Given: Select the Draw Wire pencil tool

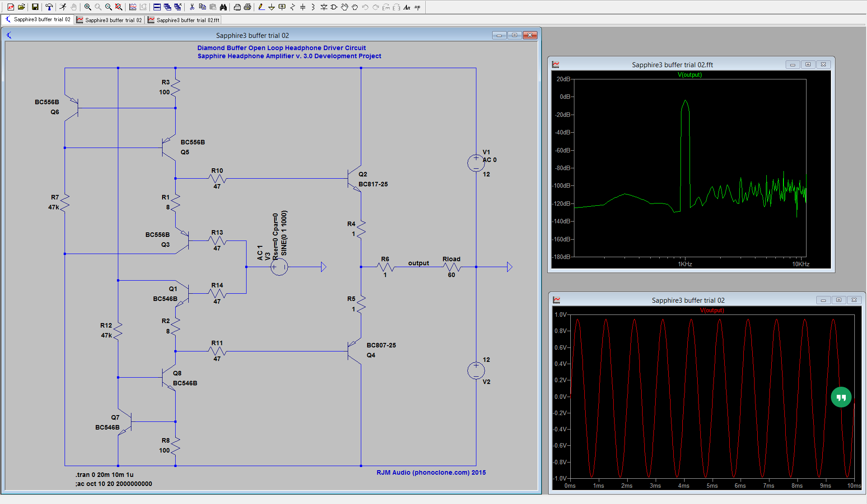Looking at the screenshot, I should [261, 7].
